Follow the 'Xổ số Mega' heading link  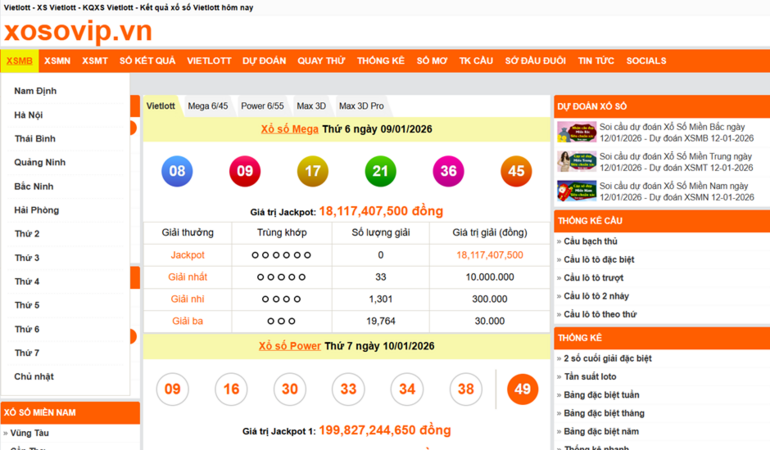point(290,129)
